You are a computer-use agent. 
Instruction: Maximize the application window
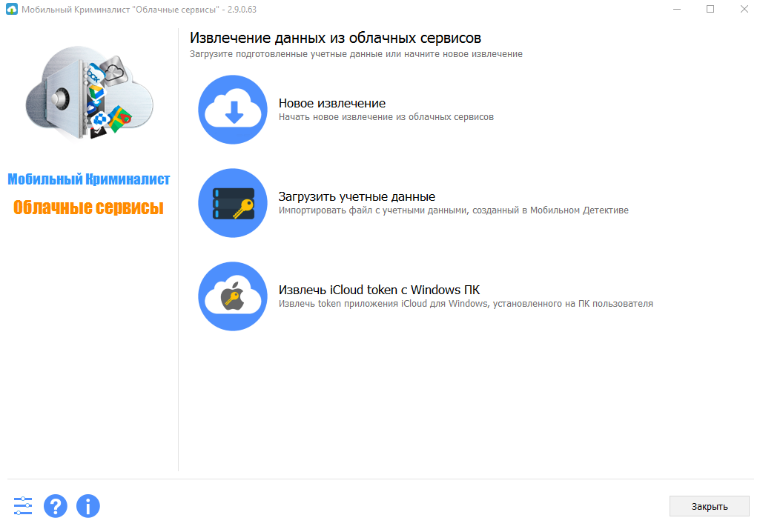tap(710, 9)
